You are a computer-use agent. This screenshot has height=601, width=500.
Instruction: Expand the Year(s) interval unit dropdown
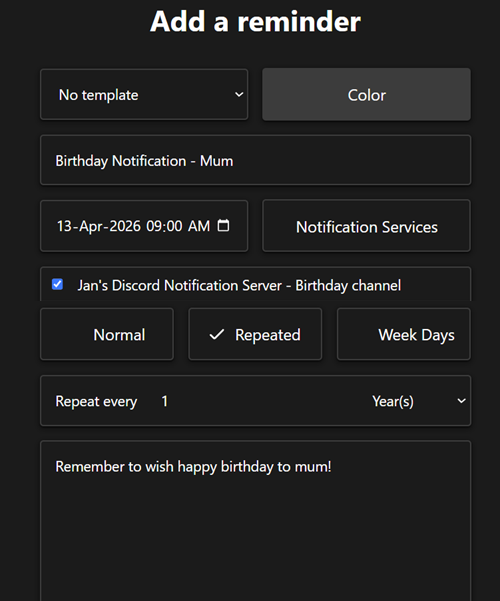point(419,401)
